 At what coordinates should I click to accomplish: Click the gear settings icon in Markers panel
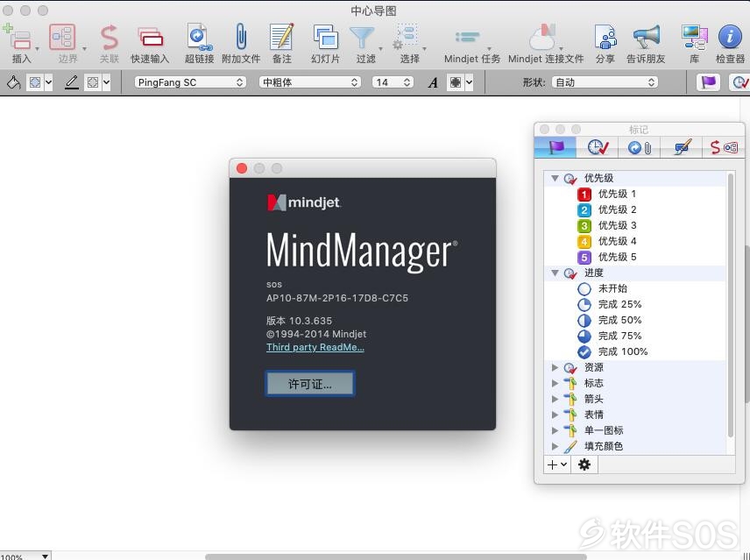(x=584, y=464)
